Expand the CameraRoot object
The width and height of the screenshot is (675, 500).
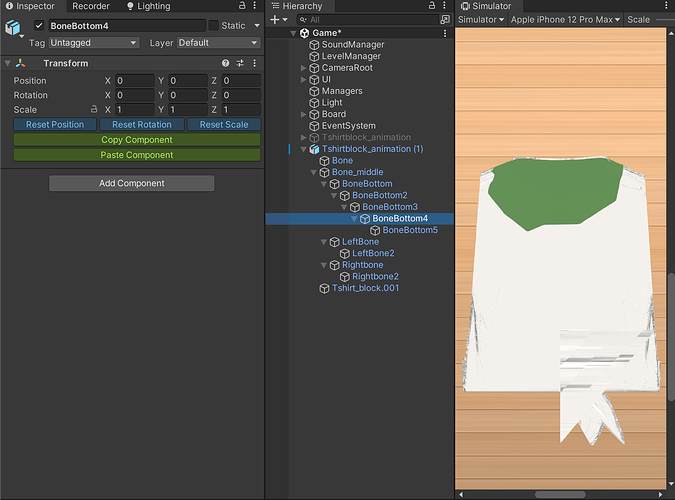[x=303, y=68]
